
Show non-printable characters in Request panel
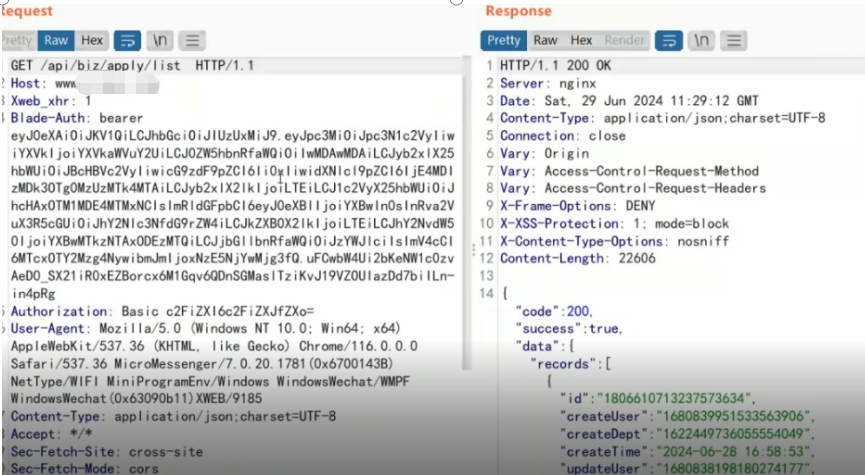(159, 41)
